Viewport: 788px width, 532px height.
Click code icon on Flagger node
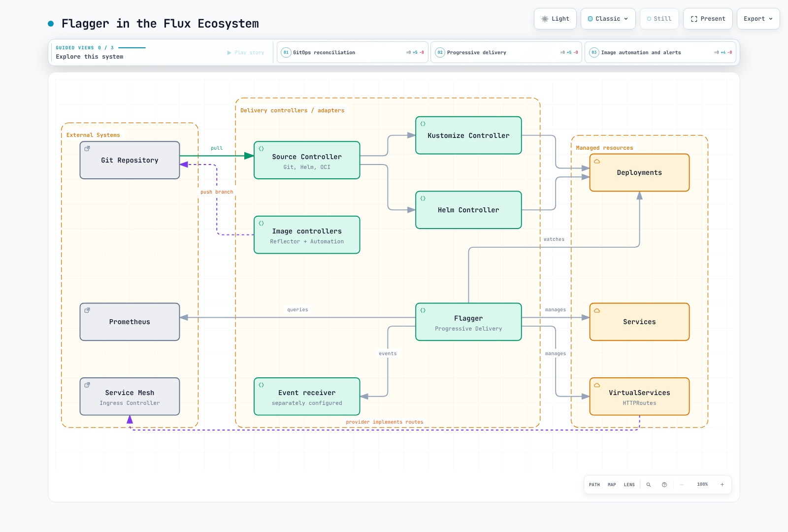click(x=423, y=310)
